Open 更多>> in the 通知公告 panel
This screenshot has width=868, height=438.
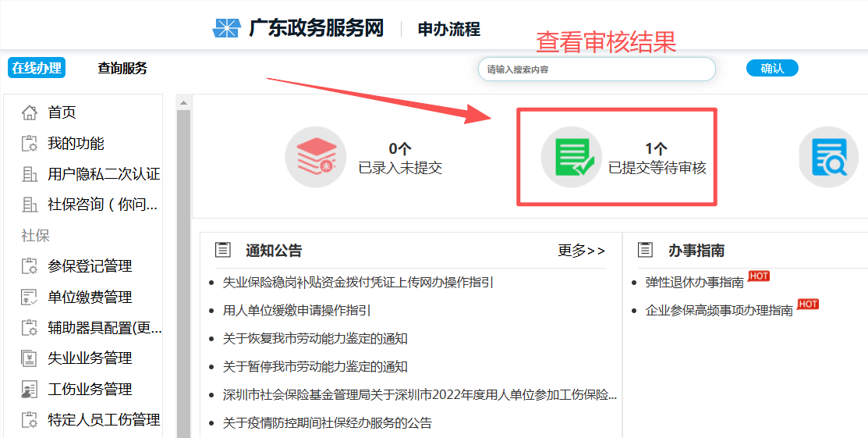[581, 251]
